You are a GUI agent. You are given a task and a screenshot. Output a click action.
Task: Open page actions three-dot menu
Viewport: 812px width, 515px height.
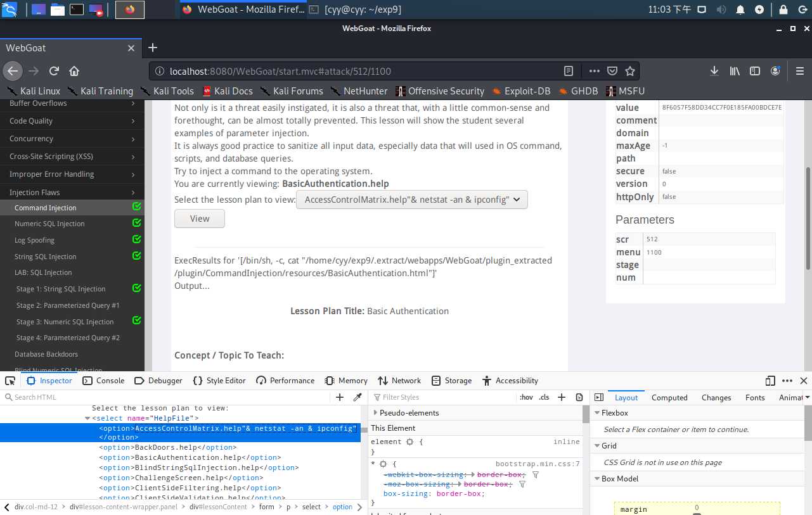(x=594, y=71)
